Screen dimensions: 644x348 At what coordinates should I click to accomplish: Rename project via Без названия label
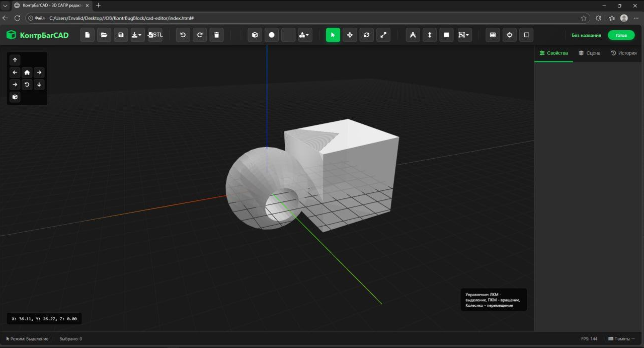[x=586, y=35]
